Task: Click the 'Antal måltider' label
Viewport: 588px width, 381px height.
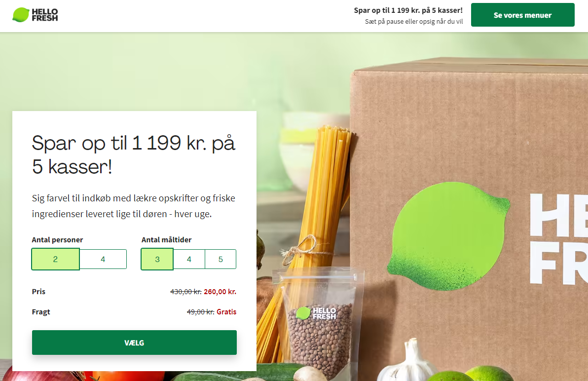Action: click(167, 240)
